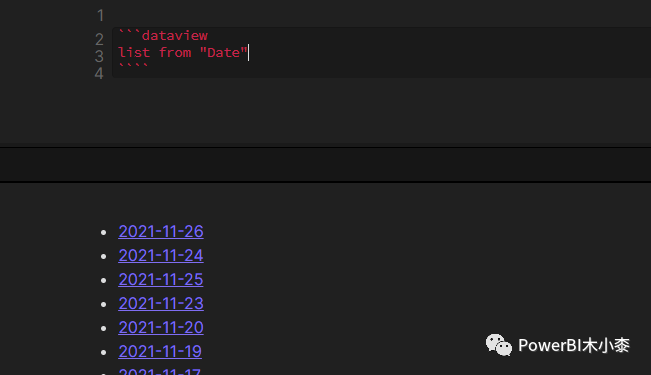
Task: Open the 2021-11-20 note link
Action: pos(161,328)
